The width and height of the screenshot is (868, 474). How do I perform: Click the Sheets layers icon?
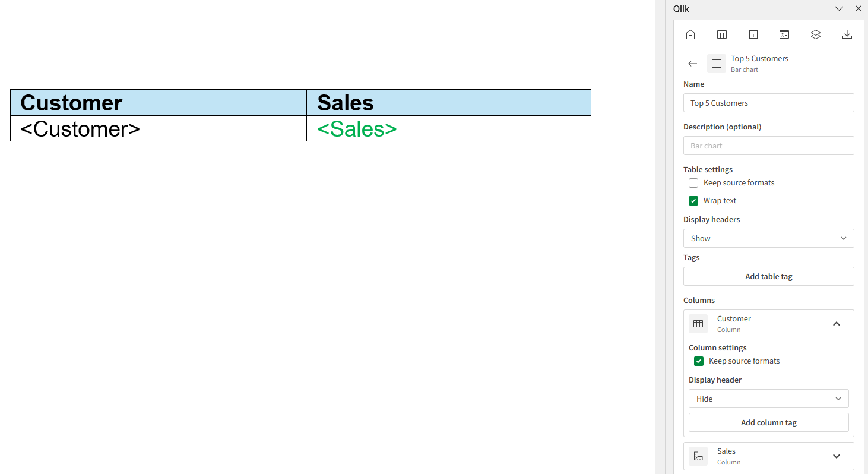click(815, 34)
